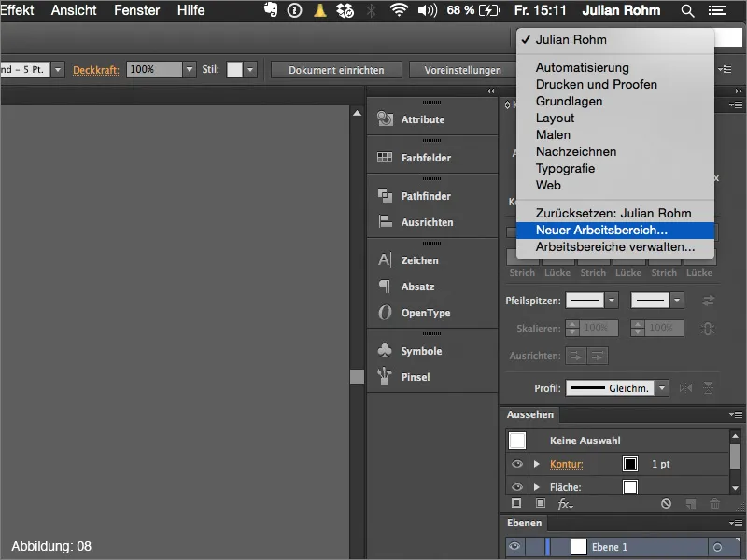
Task: Switch to the Ebenen tab
Action: point(524,523)
